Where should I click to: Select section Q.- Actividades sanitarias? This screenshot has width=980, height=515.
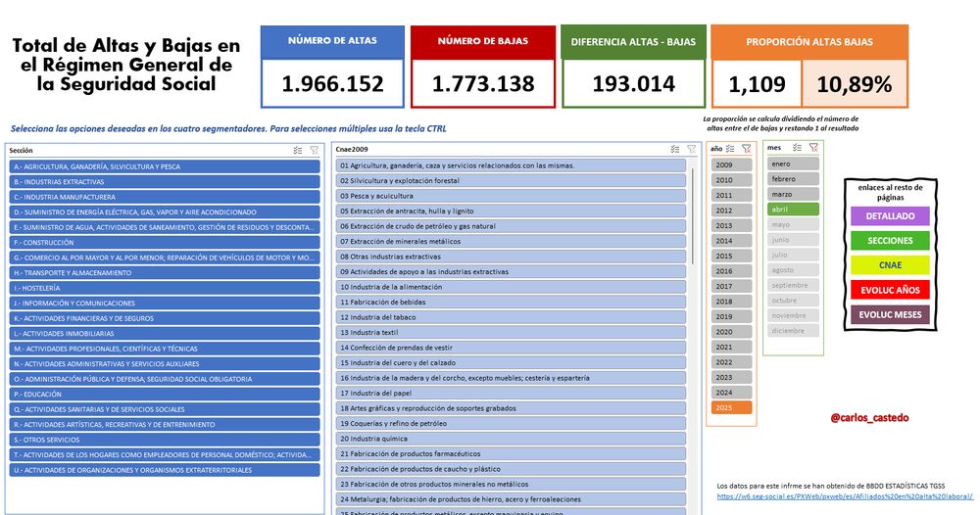coord(165,409)
